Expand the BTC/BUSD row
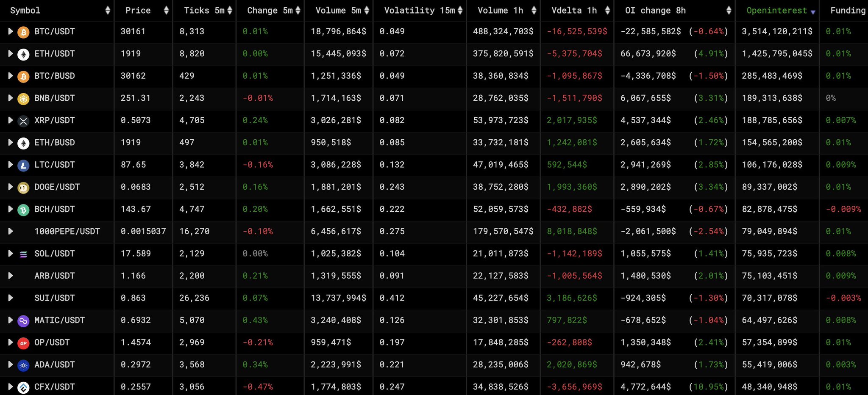Screen dimensions: 868x395 tap(11, 76)
